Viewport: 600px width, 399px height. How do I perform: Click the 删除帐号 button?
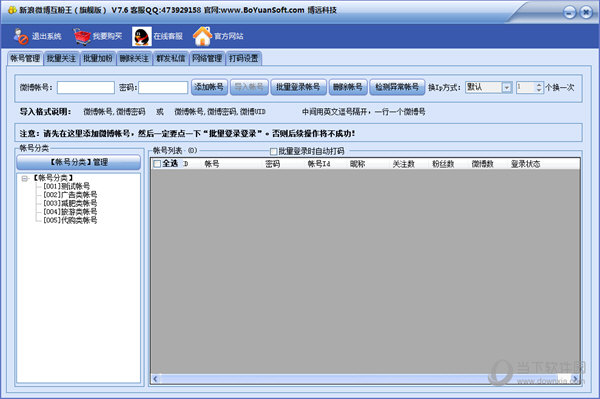(x=347, y=87)
